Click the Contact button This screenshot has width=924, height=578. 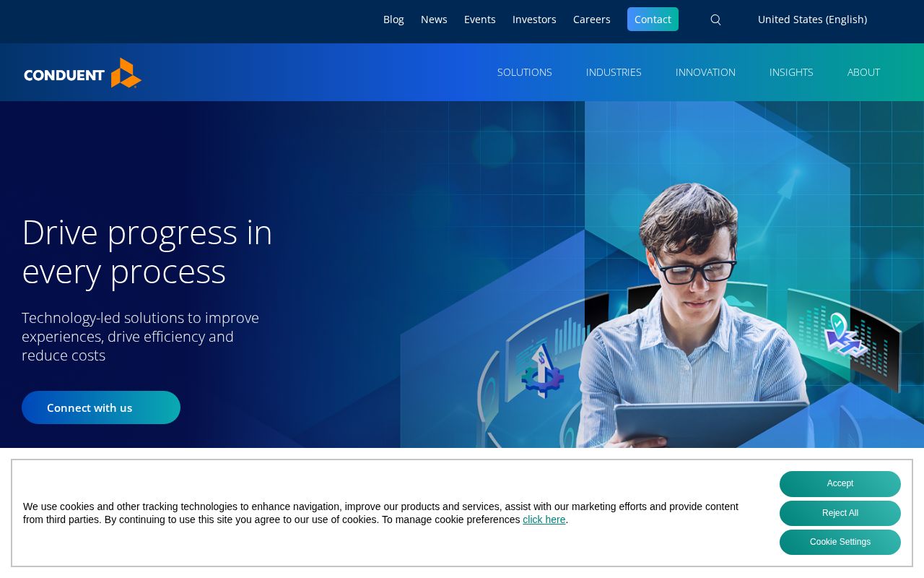pyautogui.click(x=653, y=20)
